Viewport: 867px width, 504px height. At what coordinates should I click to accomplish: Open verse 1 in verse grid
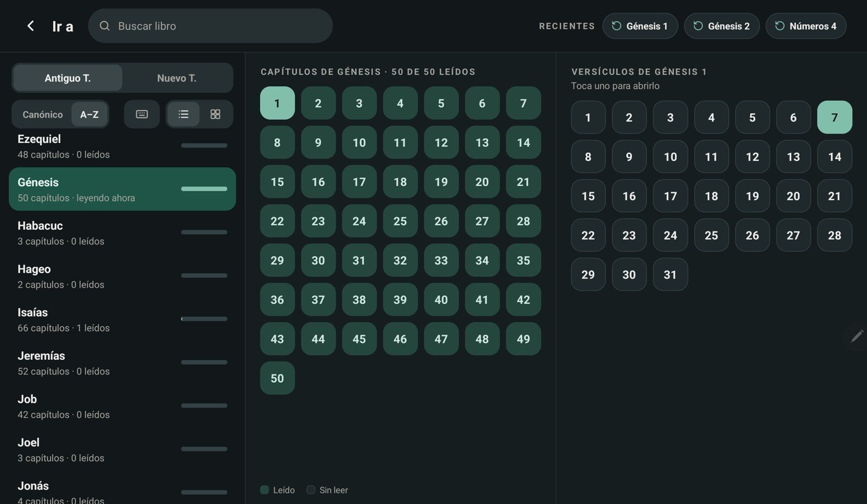click(588, 117)
